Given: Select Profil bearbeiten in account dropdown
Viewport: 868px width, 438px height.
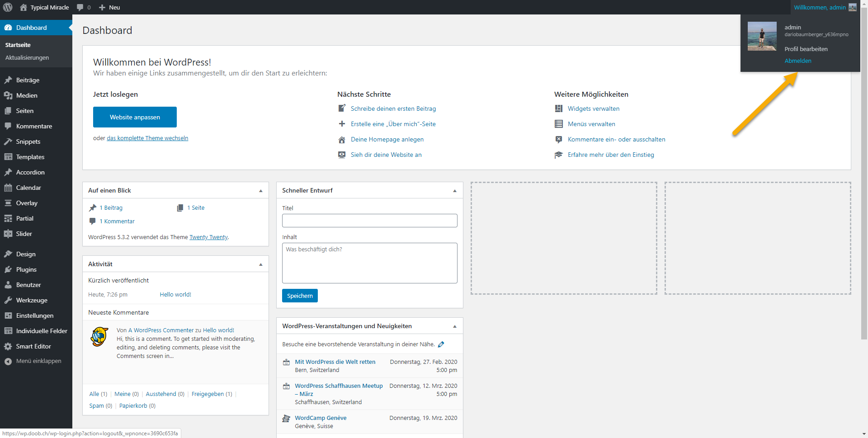Looking at the screenshot, I should (806, 49).
